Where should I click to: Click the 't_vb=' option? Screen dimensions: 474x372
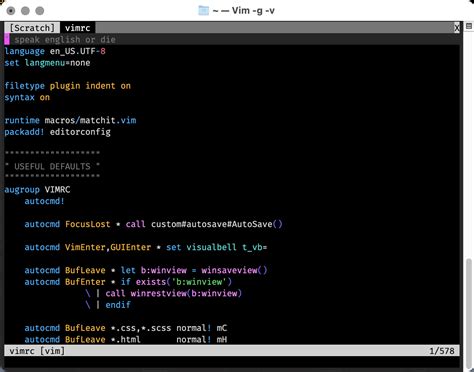pos(255,247)
